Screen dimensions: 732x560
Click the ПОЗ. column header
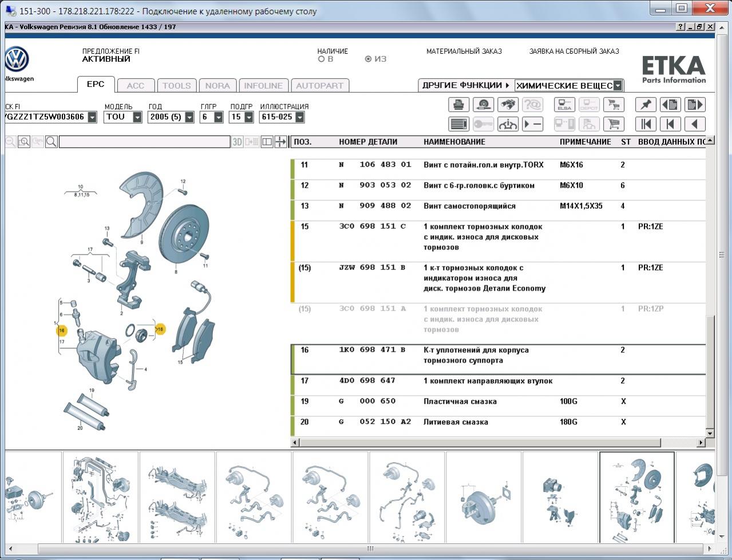click(303, 142)
